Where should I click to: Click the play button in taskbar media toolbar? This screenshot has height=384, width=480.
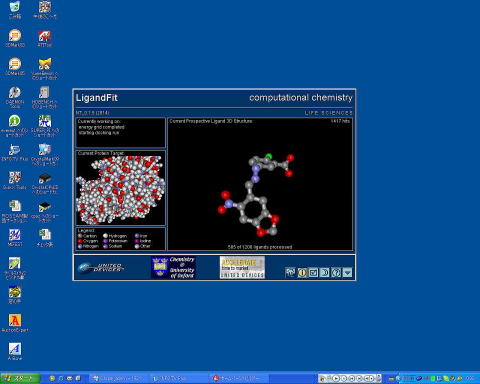pos(336,378)
